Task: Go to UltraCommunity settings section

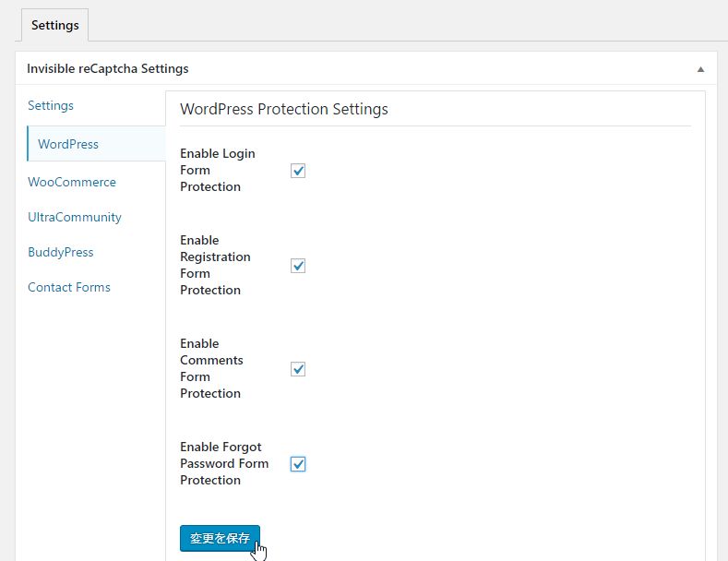Action: click(75, 217)
